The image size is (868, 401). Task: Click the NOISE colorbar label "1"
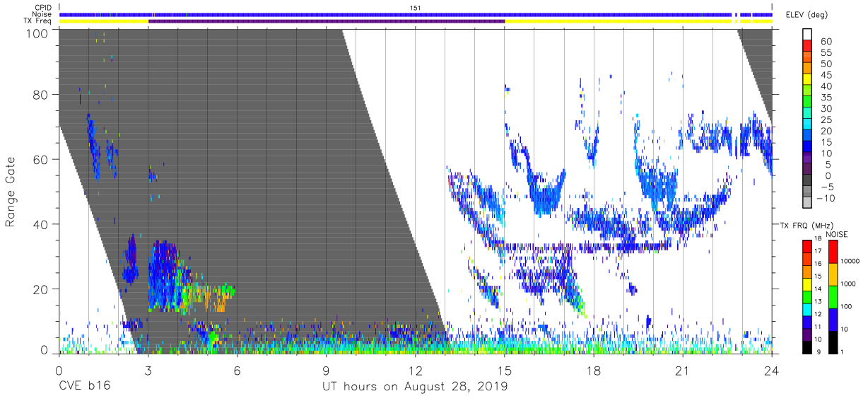843,351
